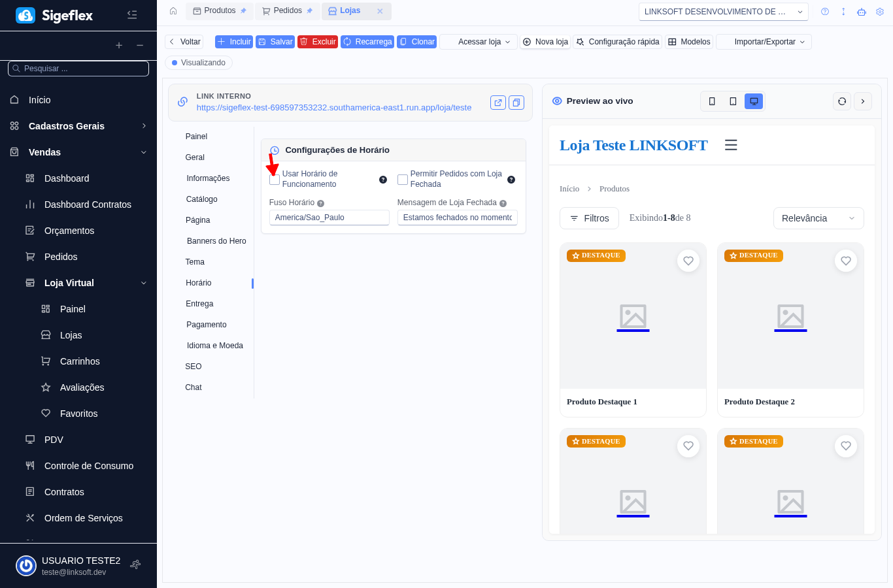Open the Geral settings section

pyautogui.click(x=195, y=157)
